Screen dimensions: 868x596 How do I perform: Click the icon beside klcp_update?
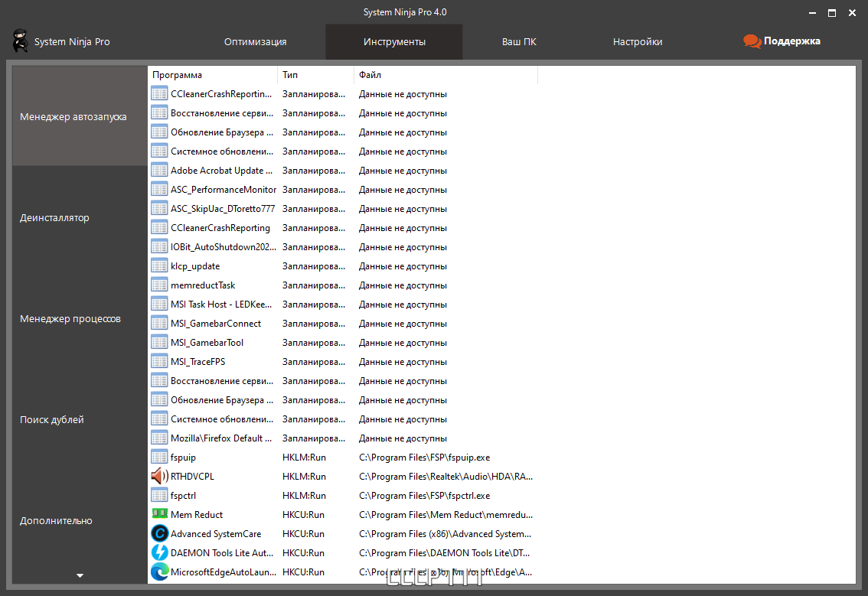[159, 266]
